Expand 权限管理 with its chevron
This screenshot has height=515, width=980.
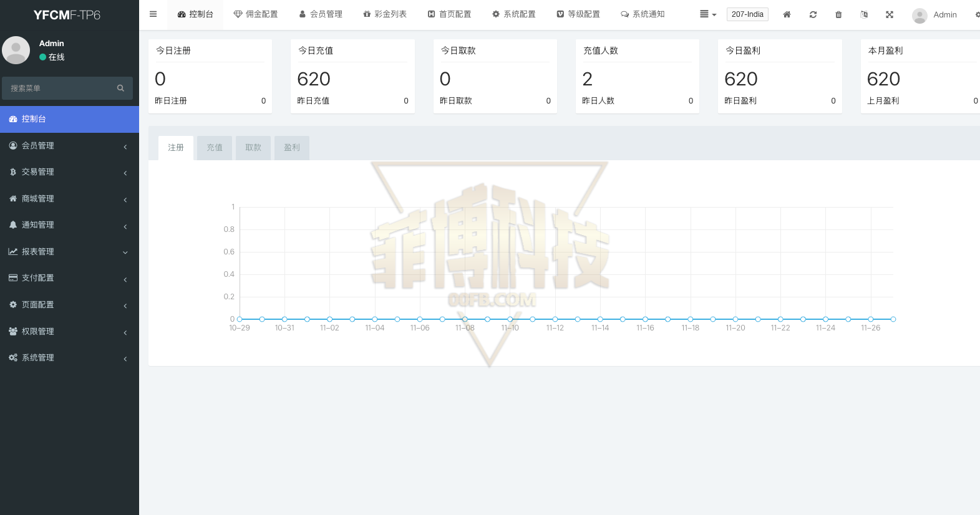coord(125,332)
